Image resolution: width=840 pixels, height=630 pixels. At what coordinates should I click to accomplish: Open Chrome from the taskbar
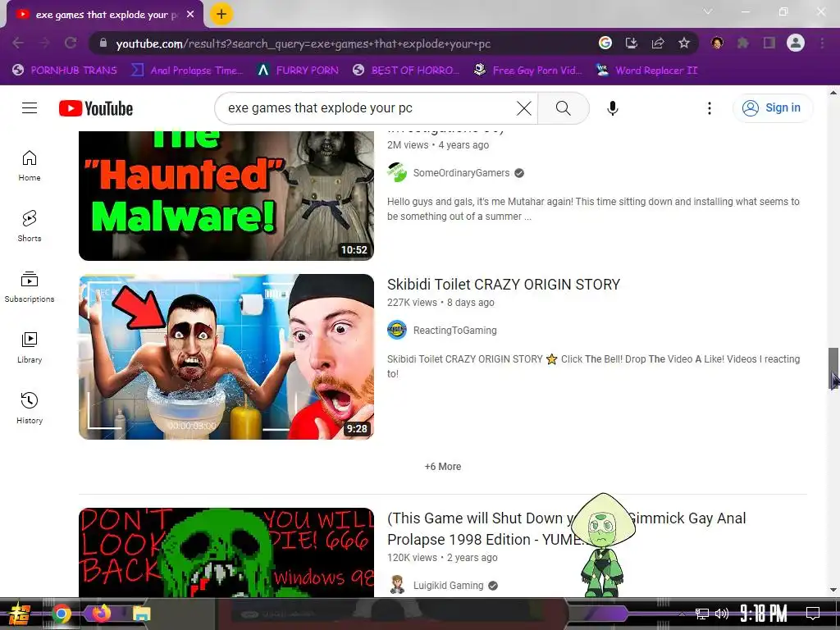62,614
